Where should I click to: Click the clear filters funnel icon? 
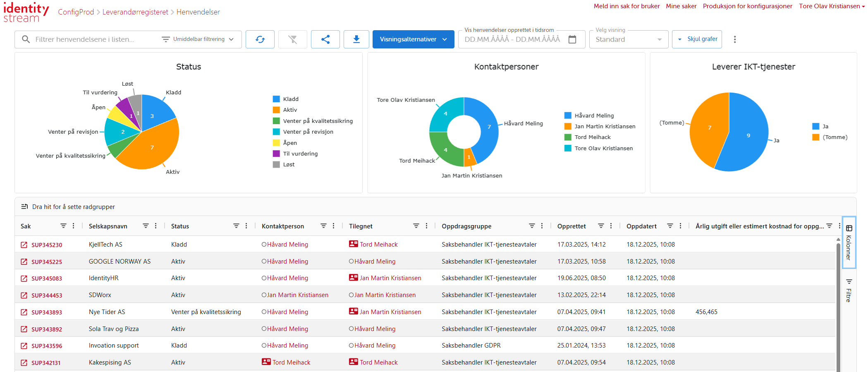[x=292, y=39]
